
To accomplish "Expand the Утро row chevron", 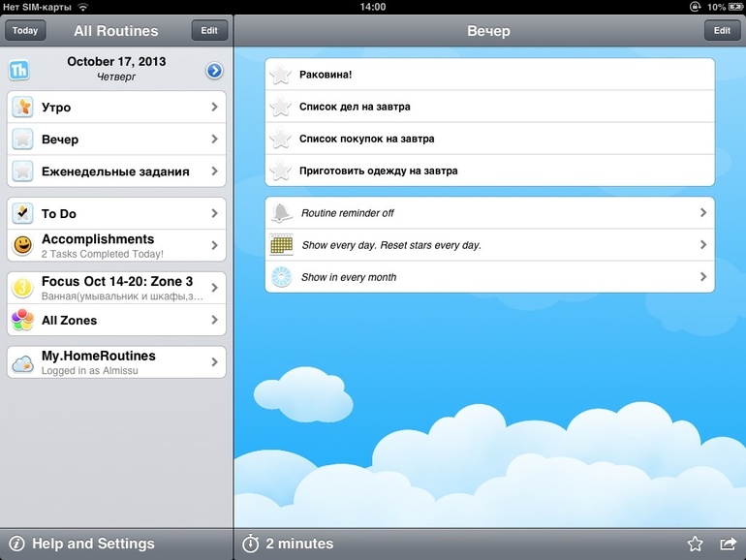I will click(x=214, y=107).
